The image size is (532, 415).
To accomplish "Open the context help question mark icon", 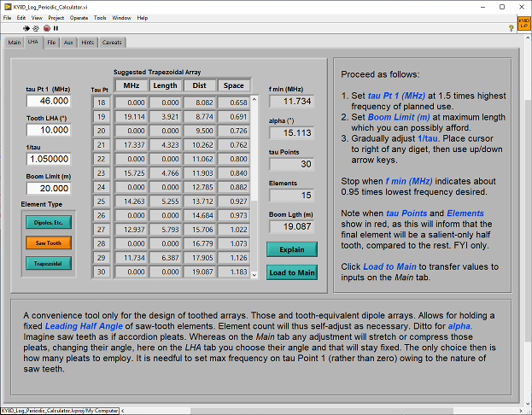I will [x=511, y=28].
